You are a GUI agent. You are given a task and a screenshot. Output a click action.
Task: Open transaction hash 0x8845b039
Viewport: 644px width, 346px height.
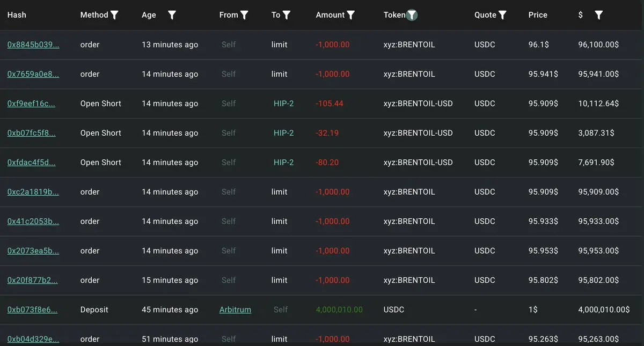(33, 45)
